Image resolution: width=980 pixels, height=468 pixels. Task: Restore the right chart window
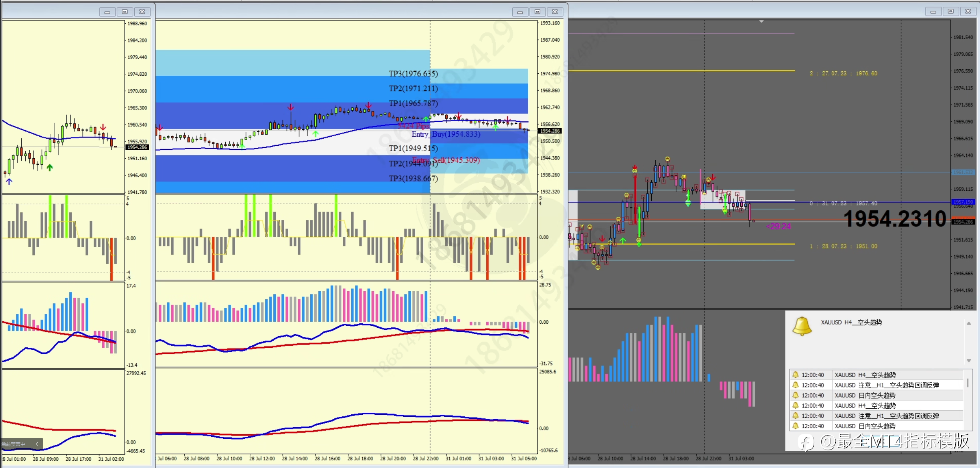950,12
